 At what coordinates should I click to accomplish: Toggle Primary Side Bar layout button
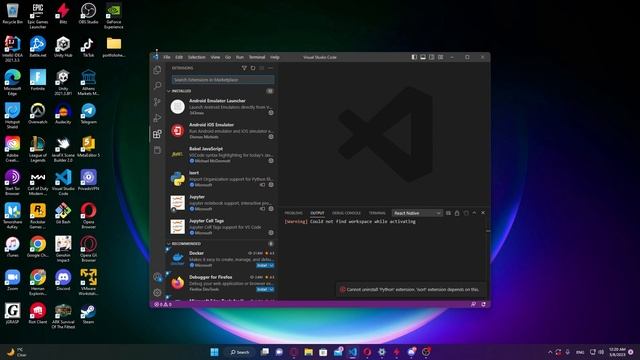(414, 57)
